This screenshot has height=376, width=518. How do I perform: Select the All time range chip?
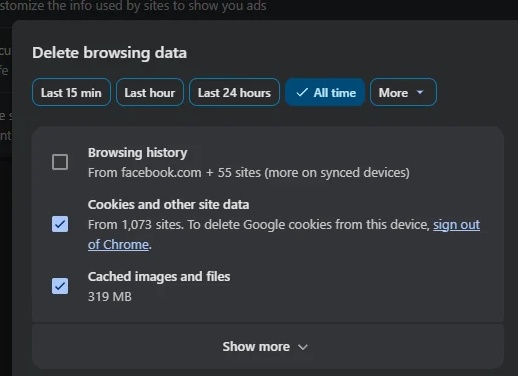click(325, 92)
